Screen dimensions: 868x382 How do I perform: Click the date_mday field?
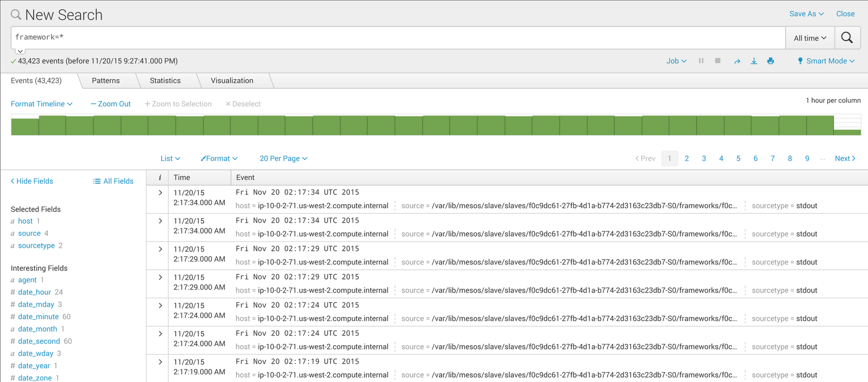click(x=36, y=305)
